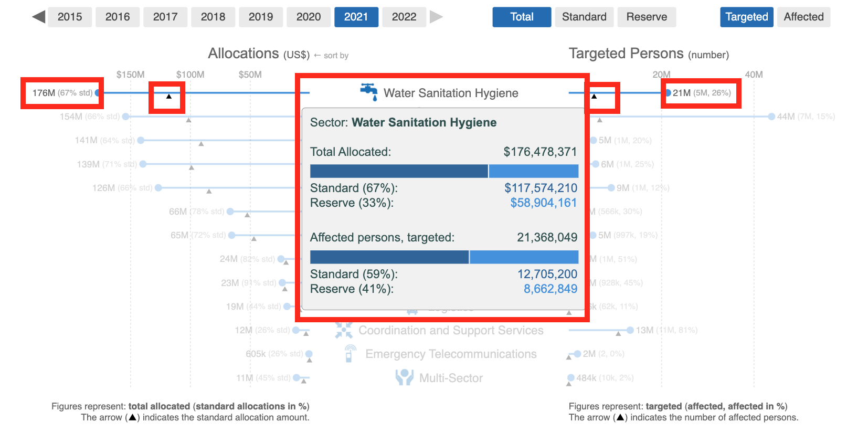868x443 pixels.
Task: Click the 21M (5M, 26%) label
Action: 702,93
